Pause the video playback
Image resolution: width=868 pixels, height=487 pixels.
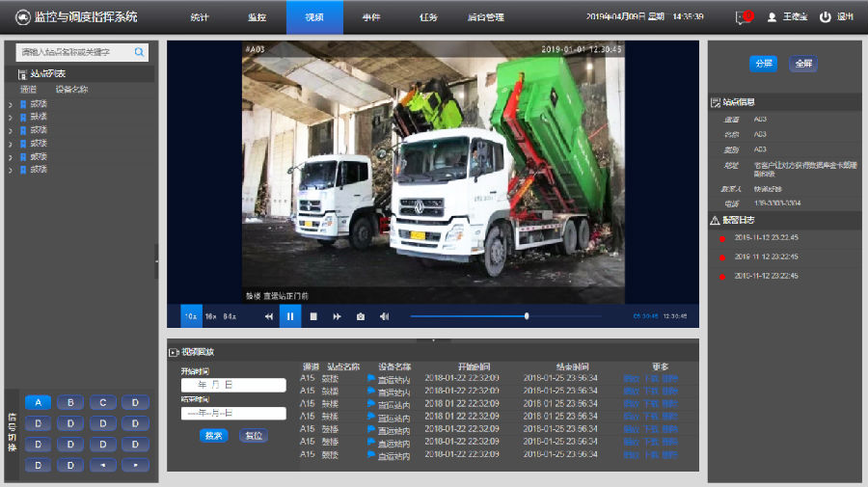click(x=290, y=316)
